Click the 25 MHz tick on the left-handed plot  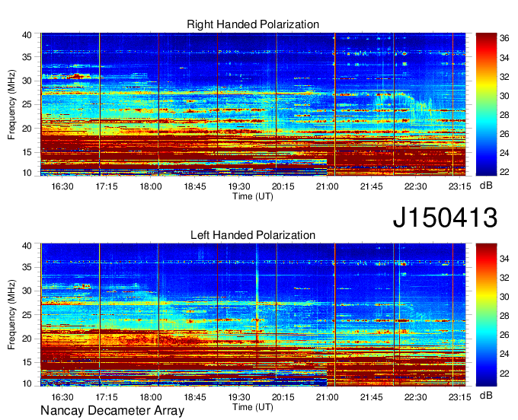(27, 315)
